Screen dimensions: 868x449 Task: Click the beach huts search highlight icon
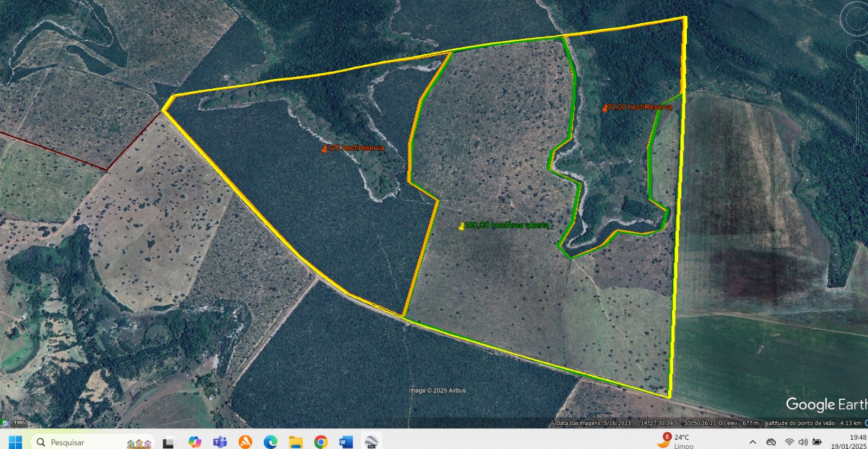click(139, 443)
